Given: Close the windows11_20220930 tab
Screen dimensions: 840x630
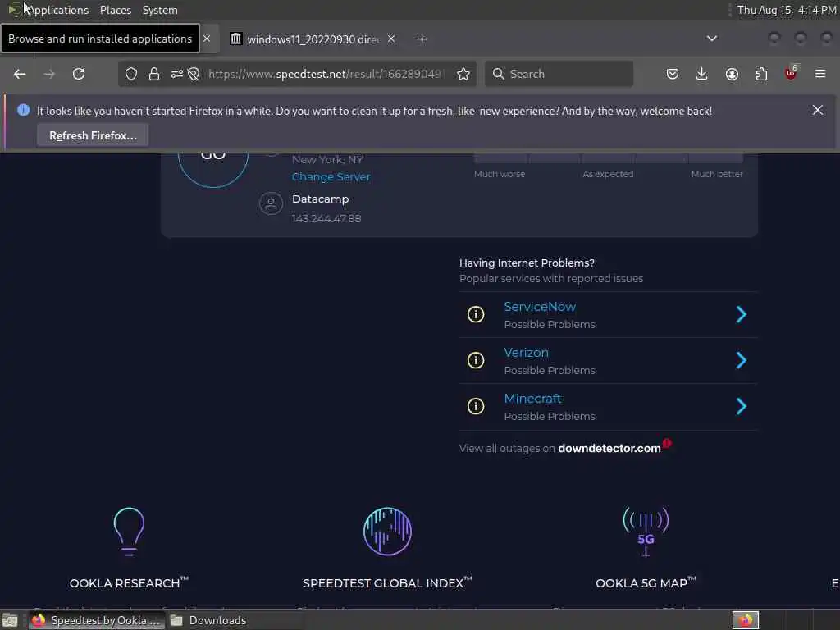Looking at the screenshot, I should (391, 39).
